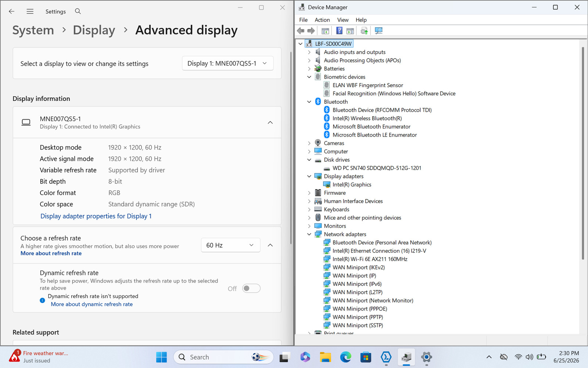
Task: Collapse the MNE007QS5-1 display information card
Action: (270, 123)
